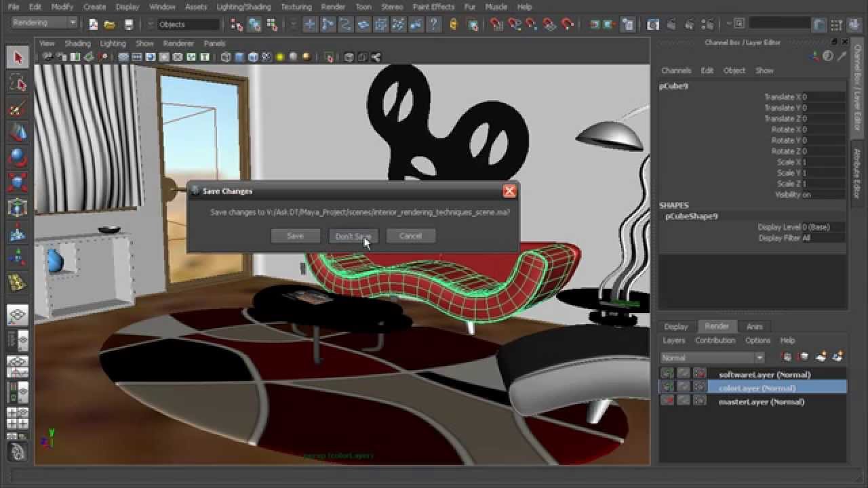Click Visibility value field
The height and width of the screenshot is (488, 868).
(823, 195)
